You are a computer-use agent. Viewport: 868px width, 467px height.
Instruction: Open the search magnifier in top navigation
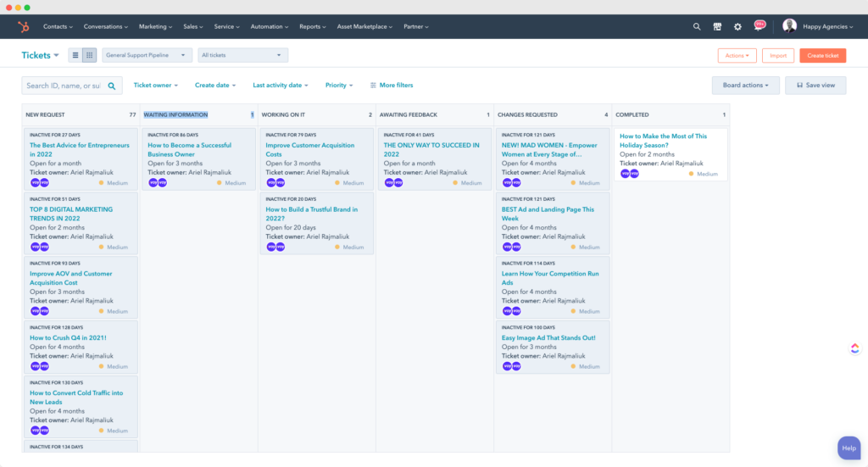tap(697, 26)
